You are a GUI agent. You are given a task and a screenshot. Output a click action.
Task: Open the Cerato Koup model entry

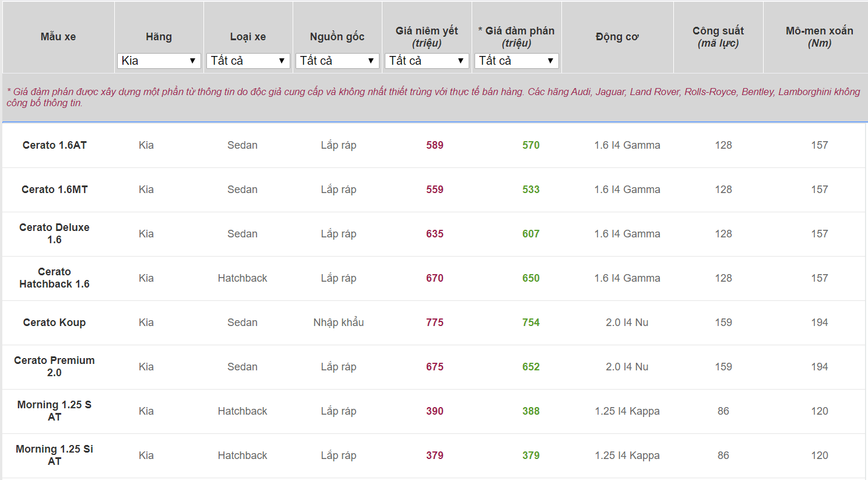click(54, 323)
